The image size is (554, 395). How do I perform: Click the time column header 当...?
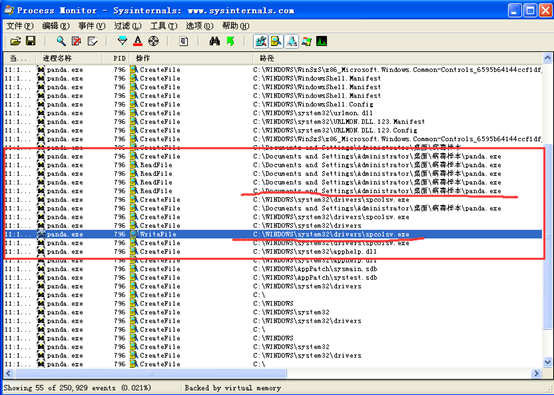pos(20,58)
